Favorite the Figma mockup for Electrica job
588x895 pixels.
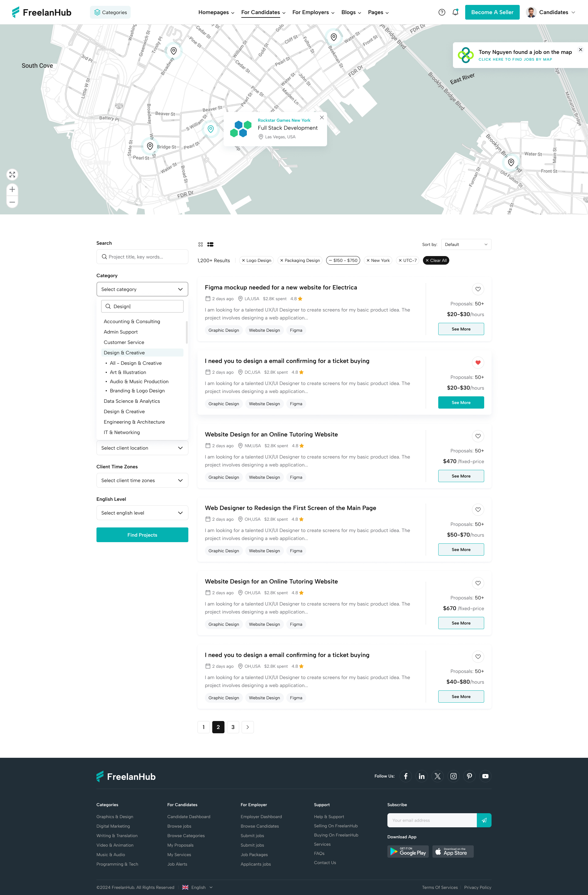[x=477, y=289]
